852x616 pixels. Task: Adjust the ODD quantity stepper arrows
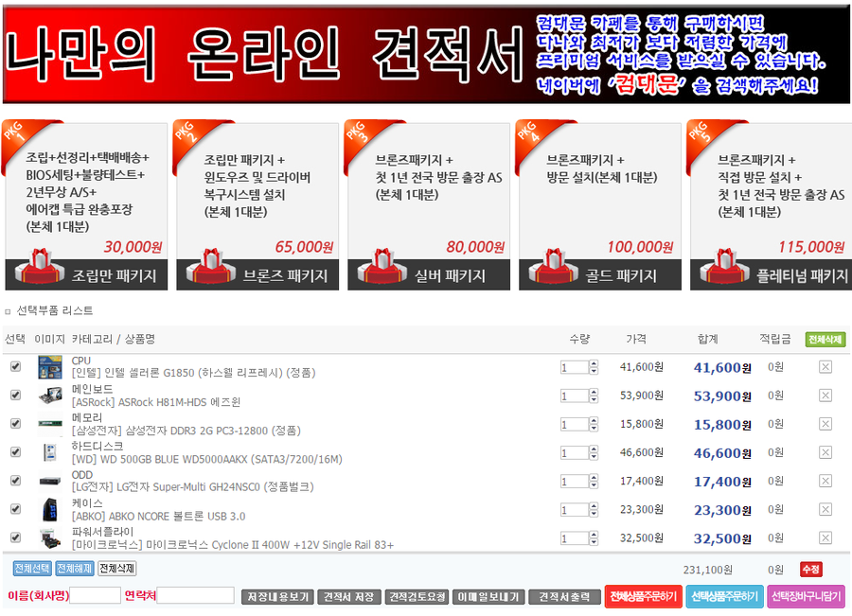[594, 482]
